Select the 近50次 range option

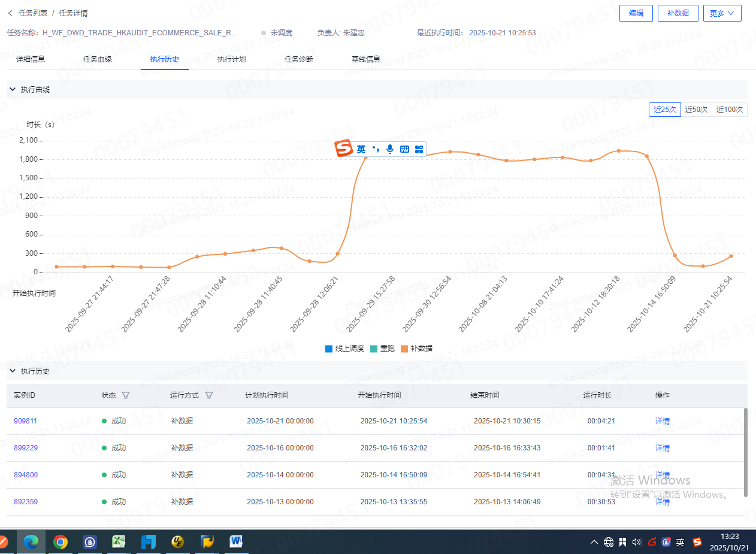coord(696,110)
